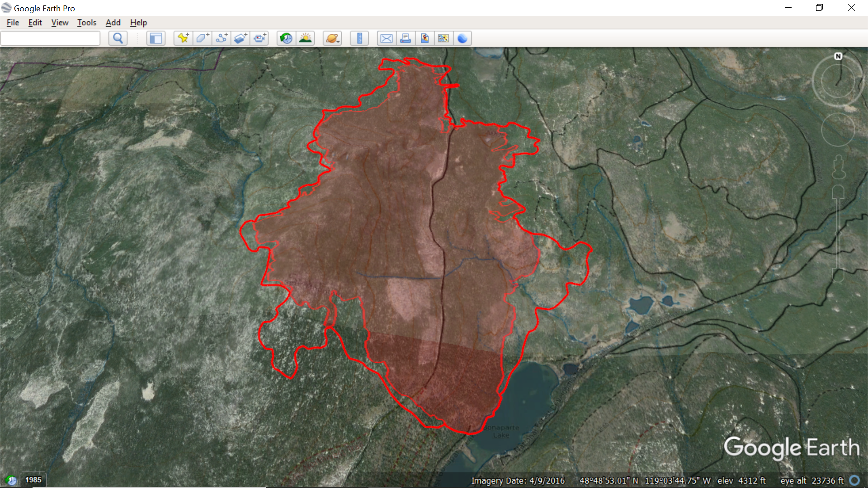868x488 pixels.
Task: Select the Add Polygon tool
Action: [202, 38]
